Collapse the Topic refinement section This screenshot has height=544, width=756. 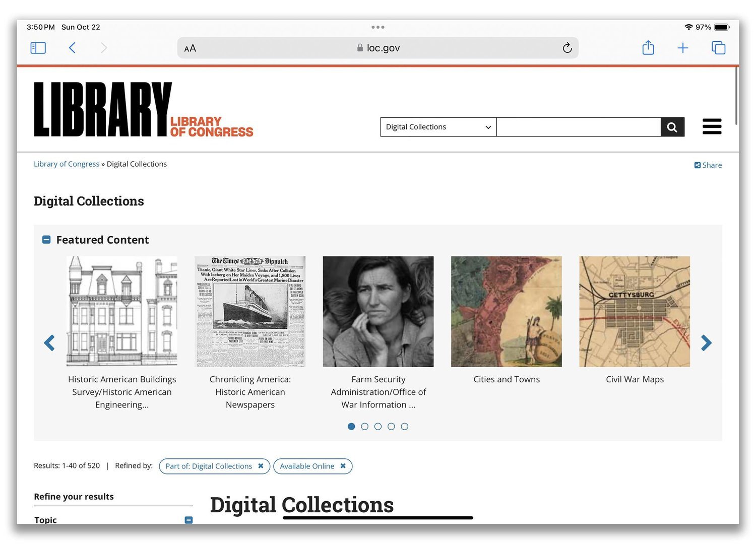(x=188, y=519)
